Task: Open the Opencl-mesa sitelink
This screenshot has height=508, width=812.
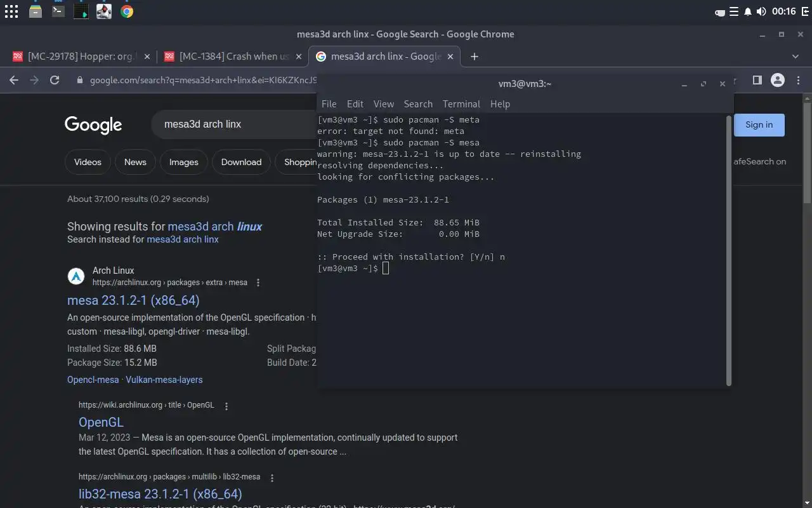Action: 93,380
